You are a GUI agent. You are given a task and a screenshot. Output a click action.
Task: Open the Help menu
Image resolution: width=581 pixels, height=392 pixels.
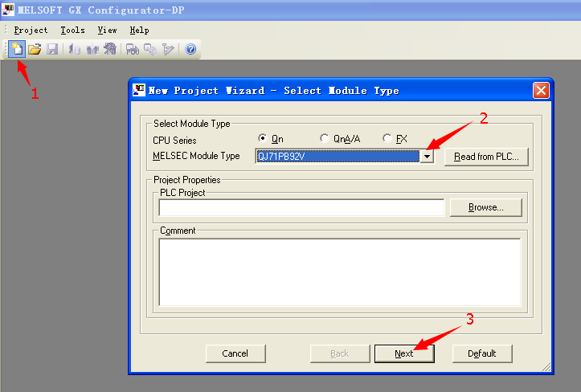click(x=139, y=30)
